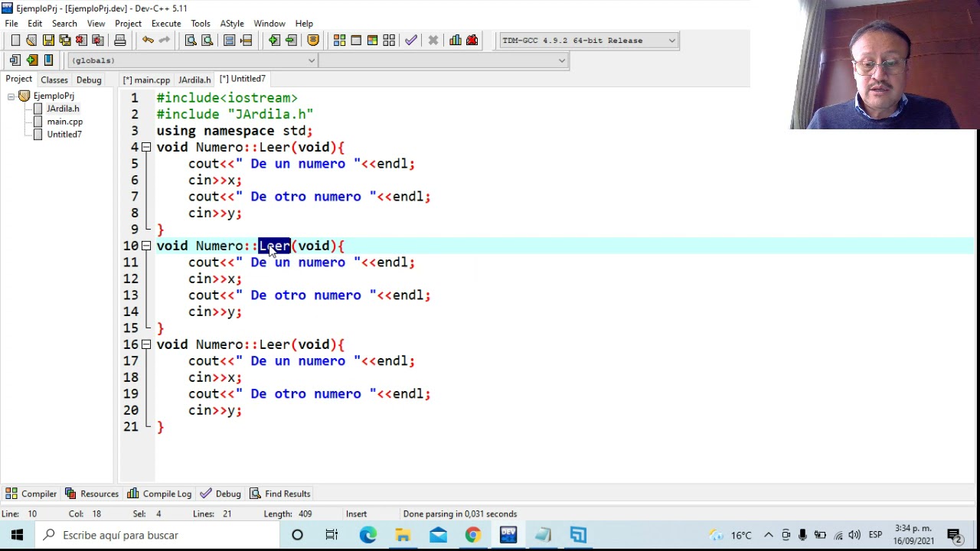
Task: Click the Open file toolbar icon
Action: click(x=31, y=41)
